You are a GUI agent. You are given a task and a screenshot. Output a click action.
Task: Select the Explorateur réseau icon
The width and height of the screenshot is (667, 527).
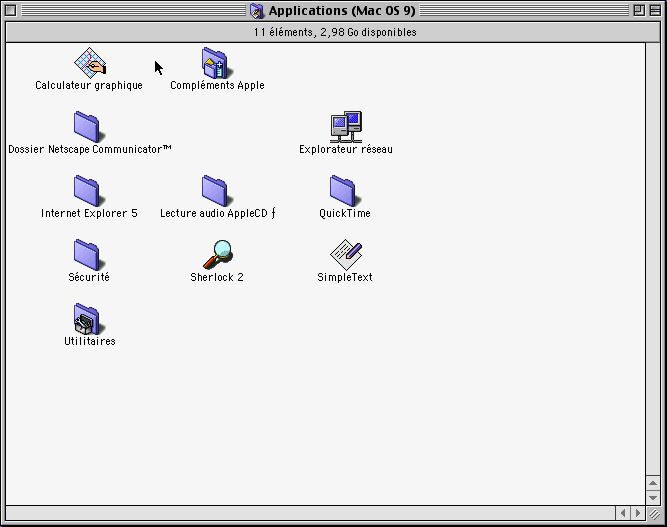tap(346, 127)
